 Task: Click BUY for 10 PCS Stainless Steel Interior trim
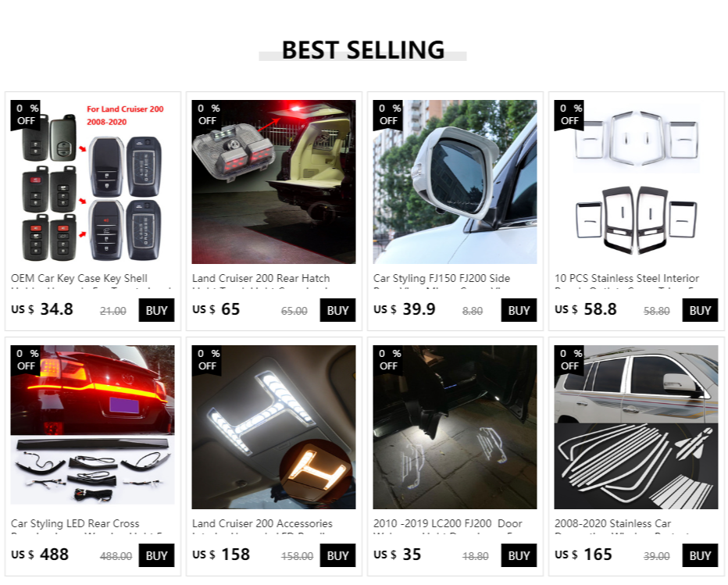[x=700, y=310]
